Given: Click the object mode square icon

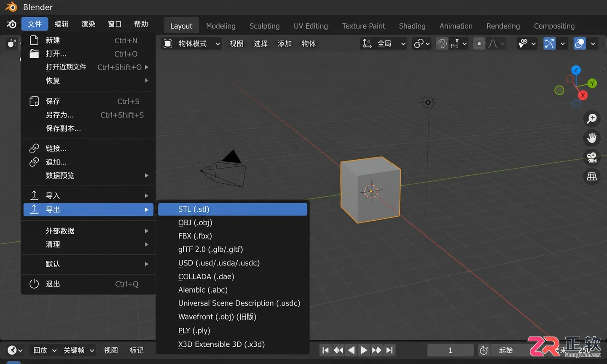Looking at the screenshot, I should [x=168, y=43].
